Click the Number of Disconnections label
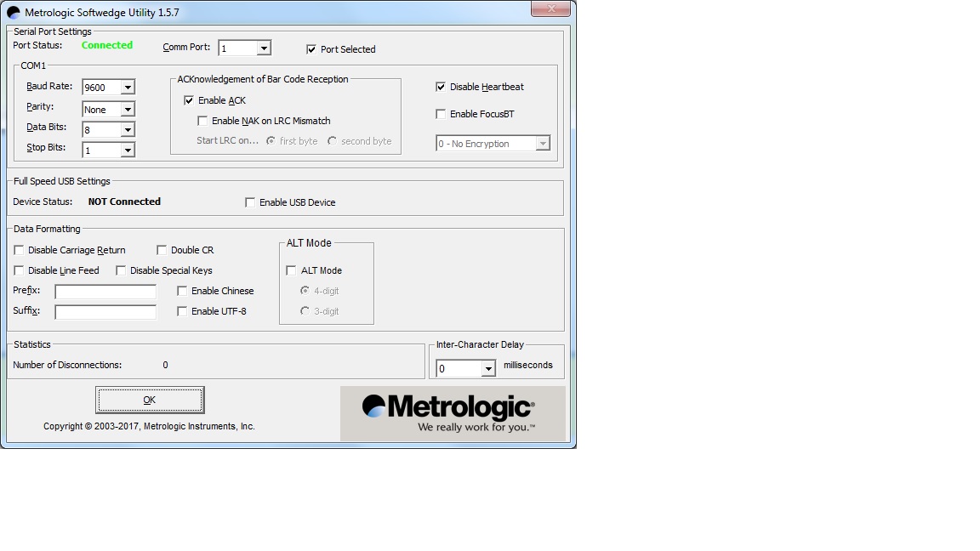The image size is (980, 551). 67,365
